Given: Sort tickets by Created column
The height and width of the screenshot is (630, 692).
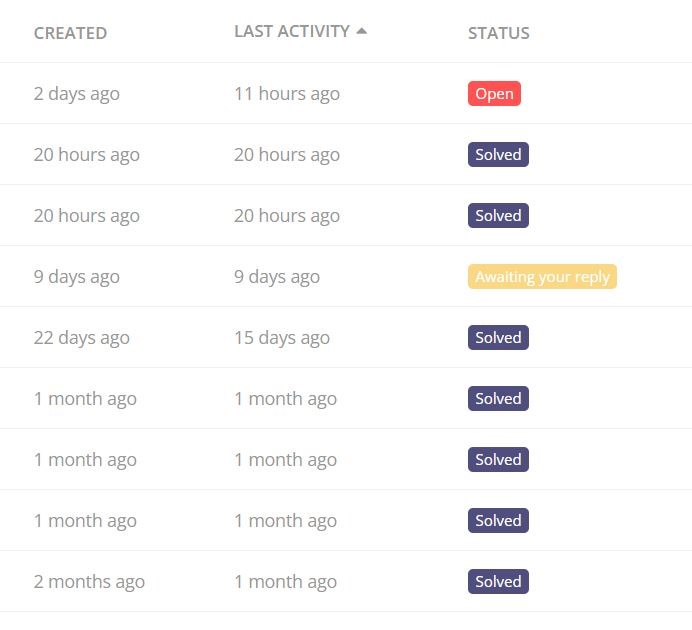Looking at the screenshot, I should [70, 33].
